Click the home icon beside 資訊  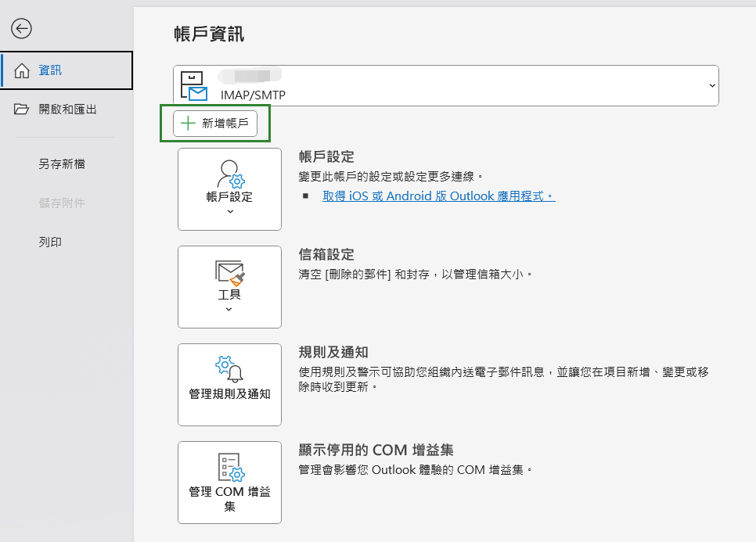[x=22, y=71]
